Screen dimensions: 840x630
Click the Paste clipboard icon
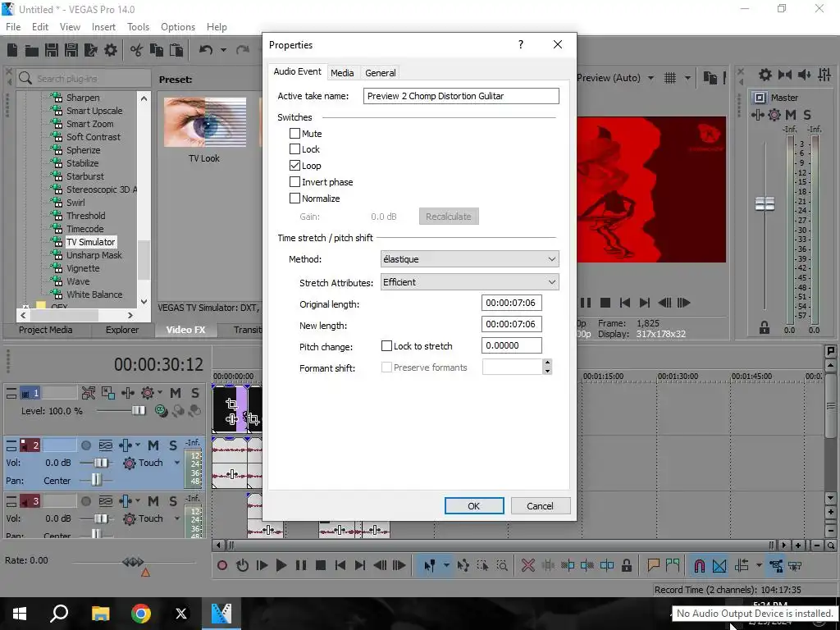pyautogui.click(x=176, y=50)
